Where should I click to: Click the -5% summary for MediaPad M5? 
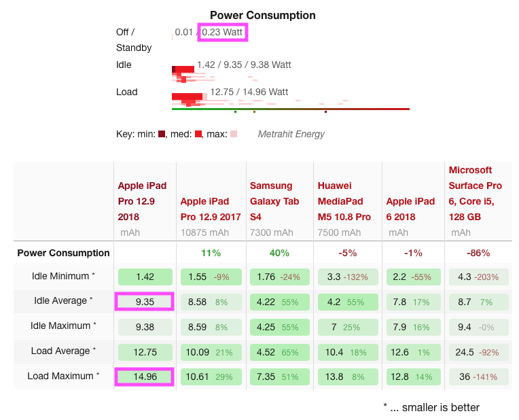[x=348, y=253]
